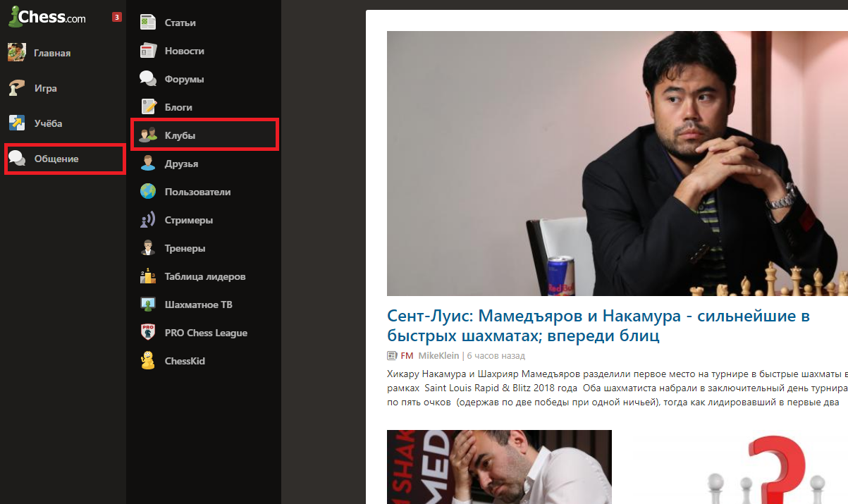Open author MikeKlein's profile link
This screenshot has width=848, height=504.
pos(438,356)
